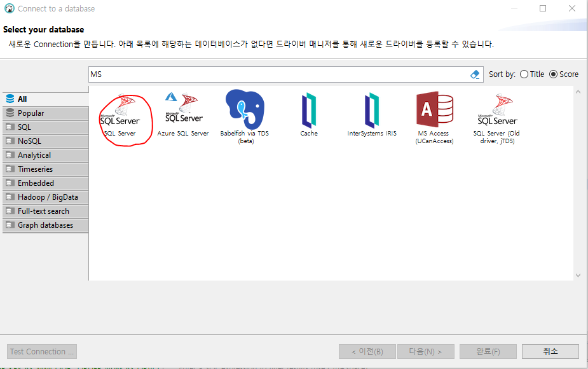This screenshot has height=369, width=588.
Task: Open the NoSQL category
Action: pyautogui.click(x=45, y=141)
